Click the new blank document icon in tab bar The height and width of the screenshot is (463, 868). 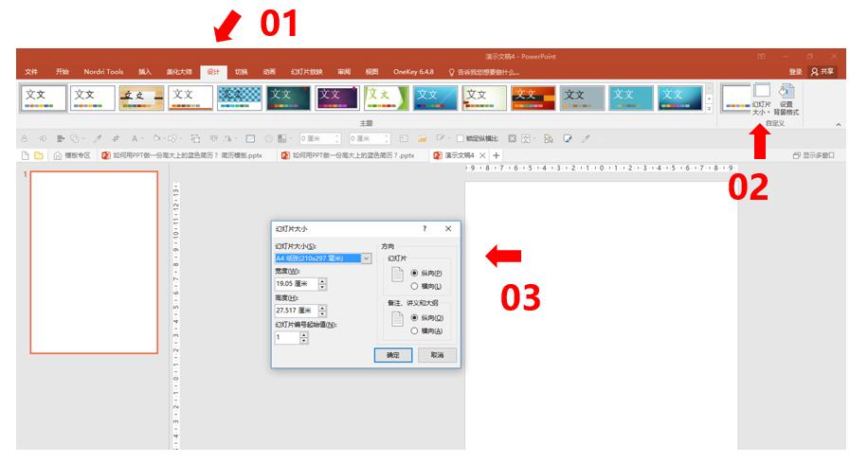(x=26, y=155)
